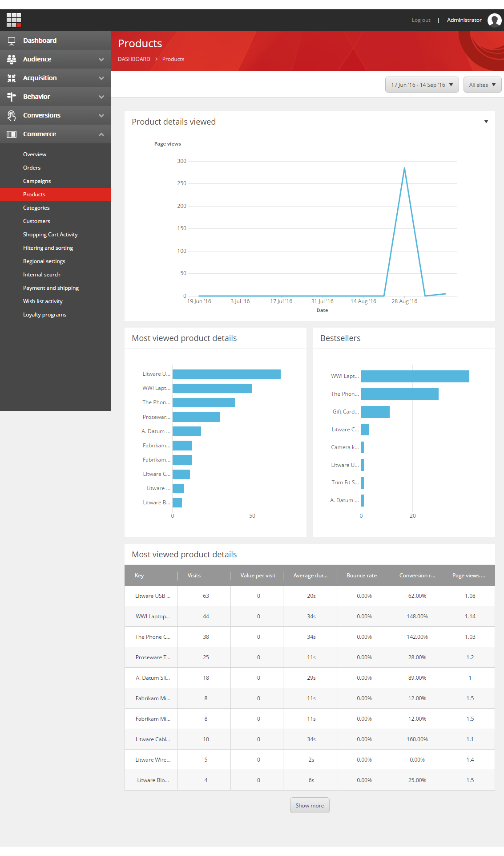Open Wish list activity report
Screen dimensions: 504x856
coord(43,301)
